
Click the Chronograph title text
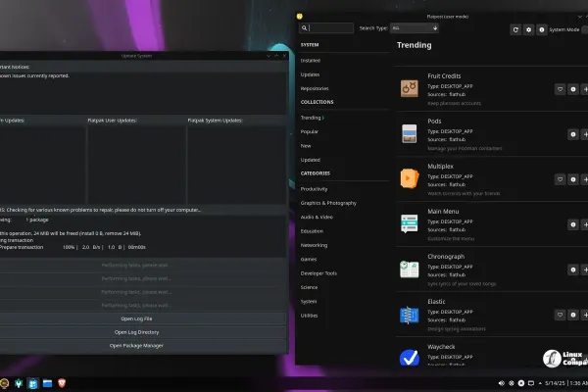pos(446,257)
